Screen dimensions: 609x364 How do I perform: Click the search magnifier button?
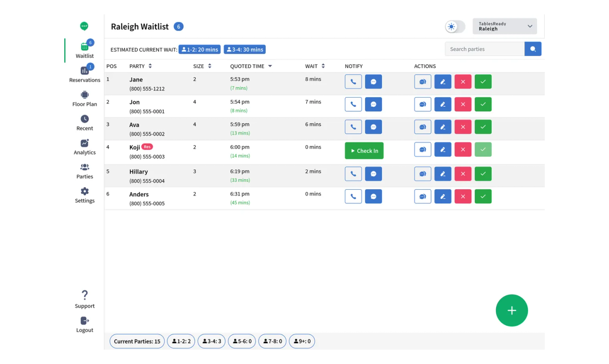point(533,49)
